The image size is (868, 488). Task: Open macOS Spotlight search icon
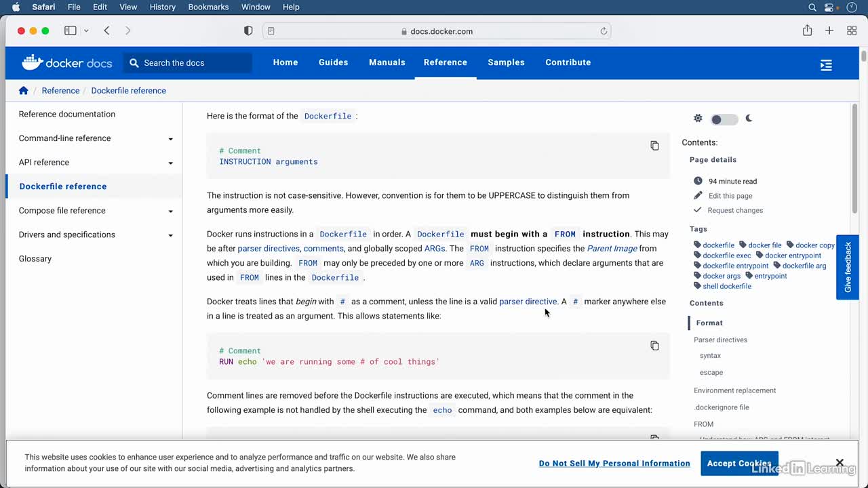click(x=812, y=7)
